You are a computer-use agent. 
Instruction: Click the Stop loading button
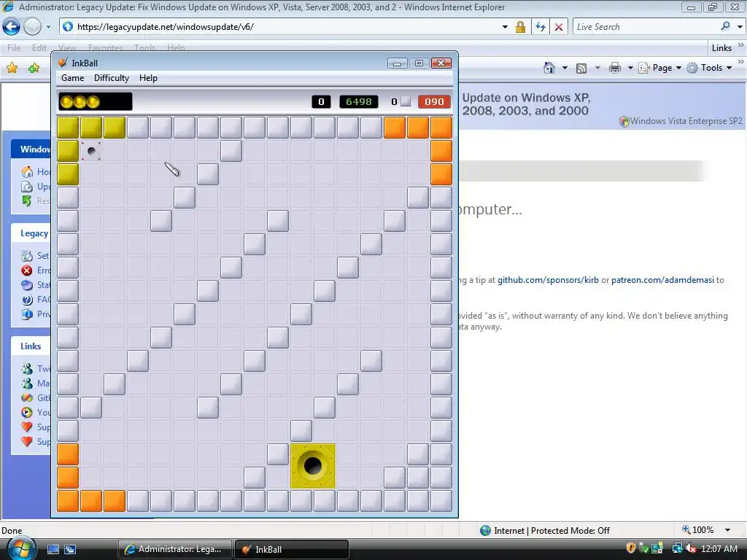pyautogui.click(x=558, y=27)
